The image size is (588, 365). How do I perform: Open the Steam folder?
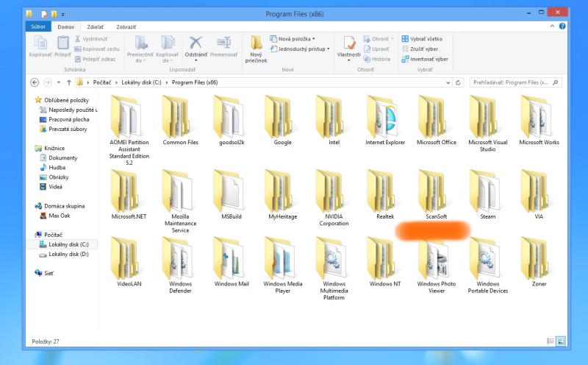[x=487, y=194]
